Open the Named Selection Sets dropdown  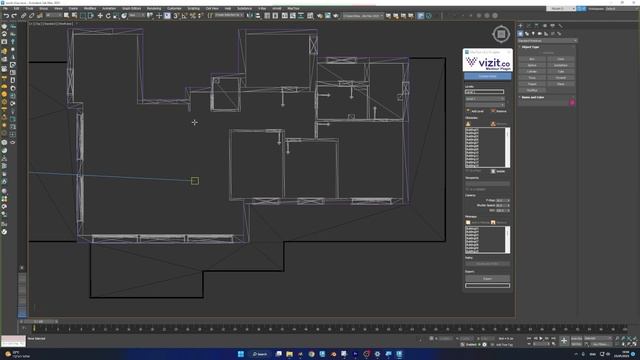pyautogui.click(x=229, y=16)
